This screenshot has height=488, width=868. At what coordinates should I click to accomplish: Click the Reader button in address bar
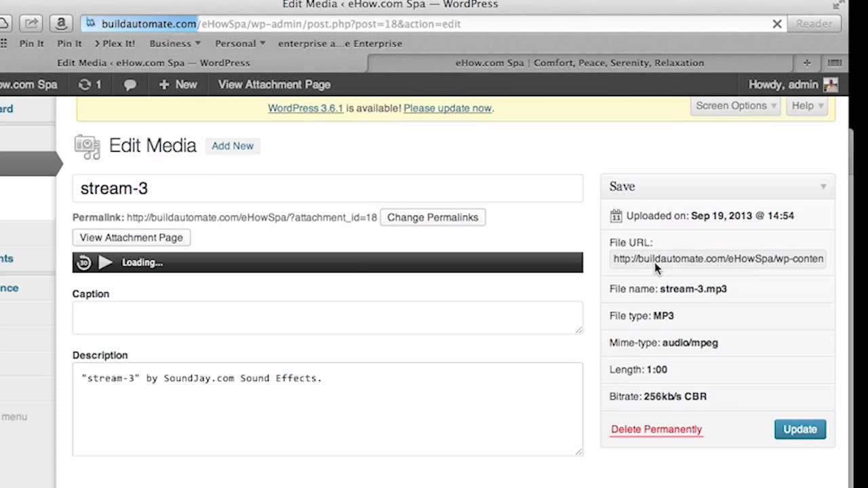click(x=814, y=24)
